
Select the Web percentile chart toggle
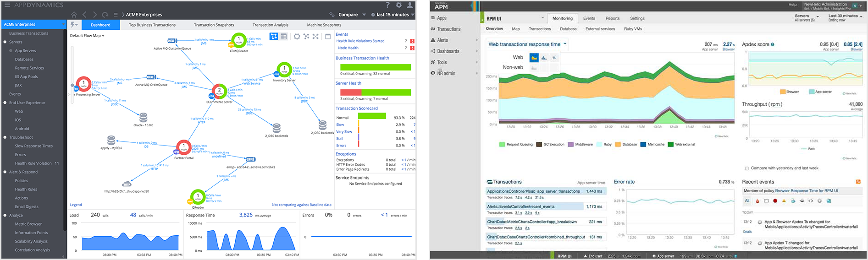[554, 58]
